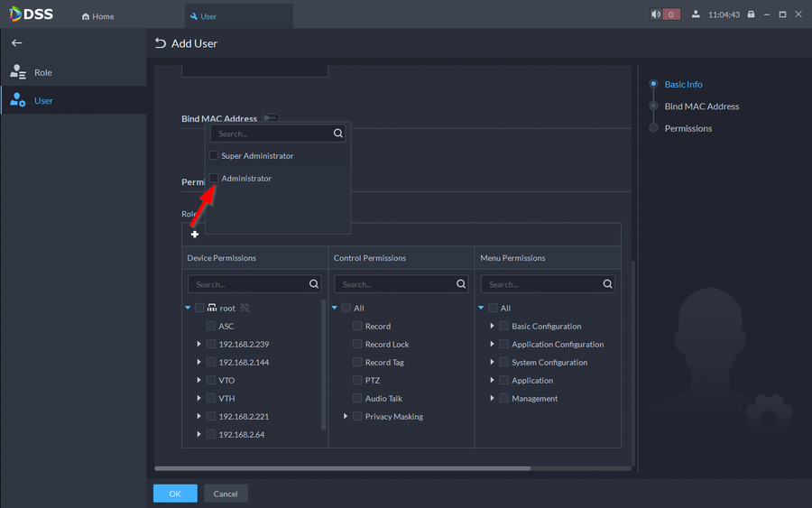This screenshot has height=508, width=812.
Task: Jump to Bind MAC Address step
Action: pyautogui.click(x=702, y=106)
